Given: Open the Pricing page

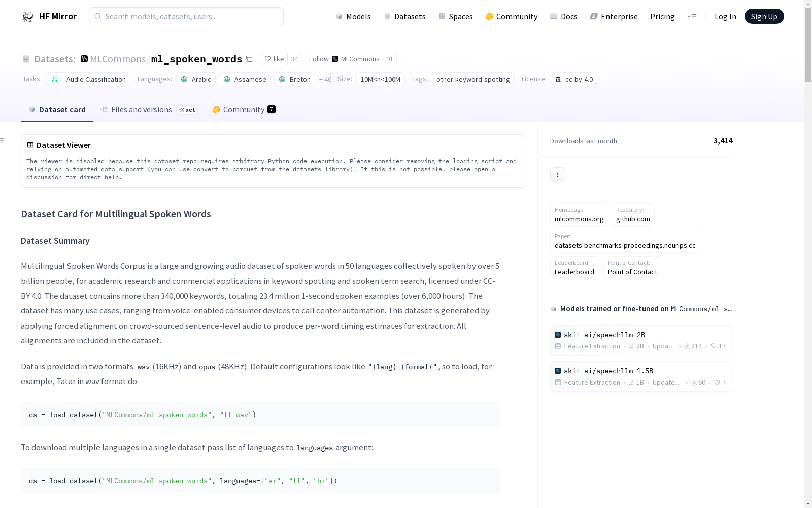Looking at the screenshot, I should tap(662, 16).
